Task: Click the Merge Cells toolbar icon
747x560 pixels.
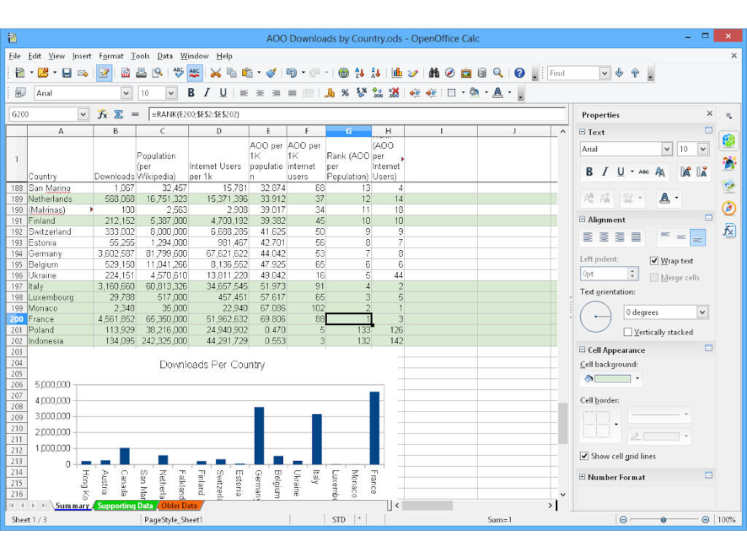Action: coord(309,93)
